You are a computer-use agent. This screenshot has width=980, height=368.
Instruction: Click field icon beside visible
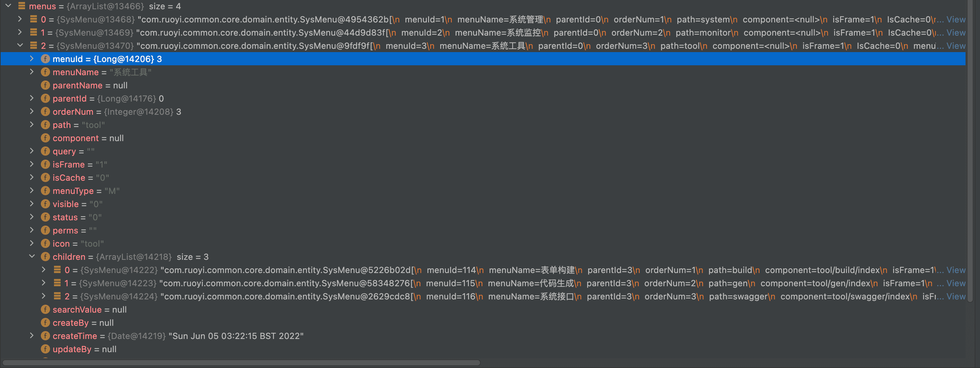tap(45, 204)
